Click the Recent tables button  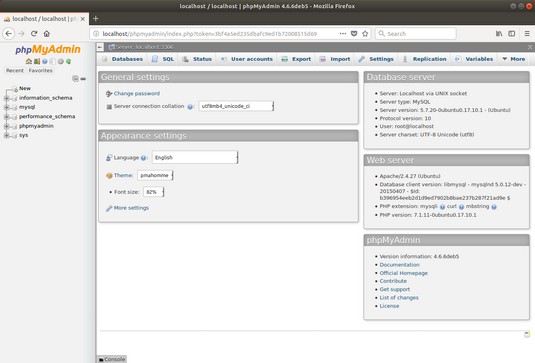point(15,71)
